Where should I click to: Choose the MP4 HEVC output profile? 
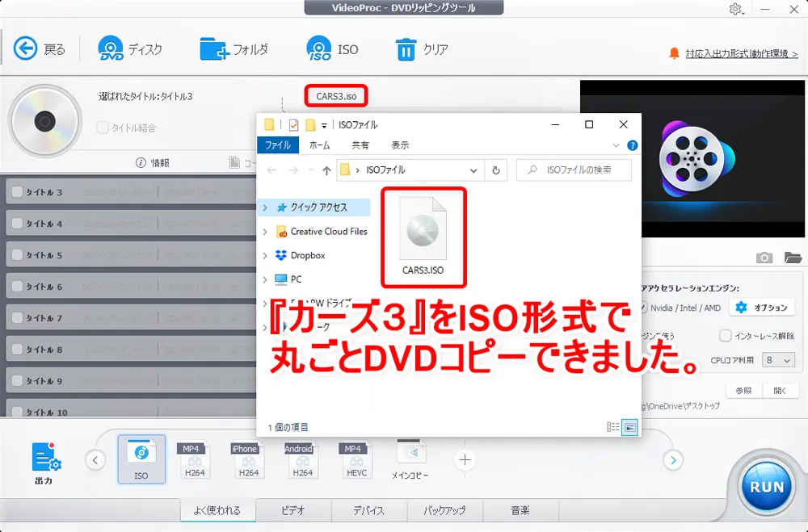[x=356, y=459]
